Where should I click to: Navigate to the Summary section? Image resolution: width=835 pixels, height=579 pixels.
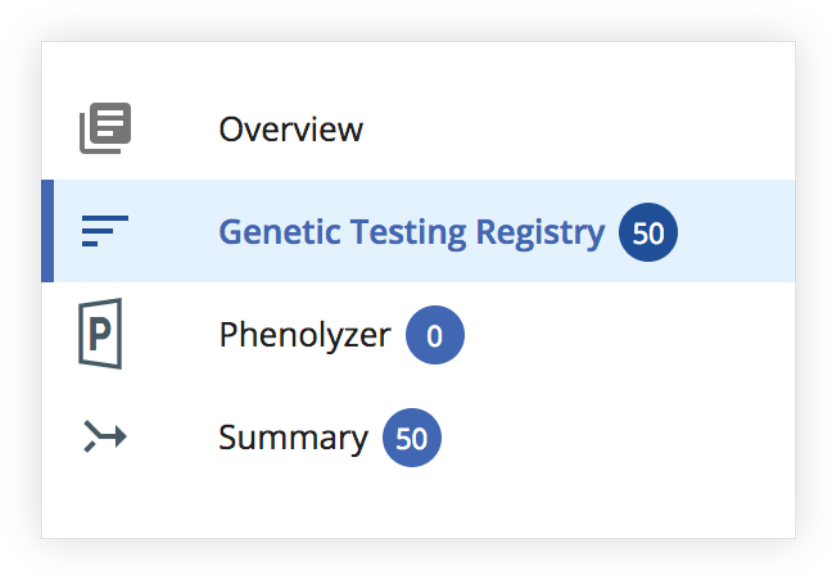click(x=292, y=437)
